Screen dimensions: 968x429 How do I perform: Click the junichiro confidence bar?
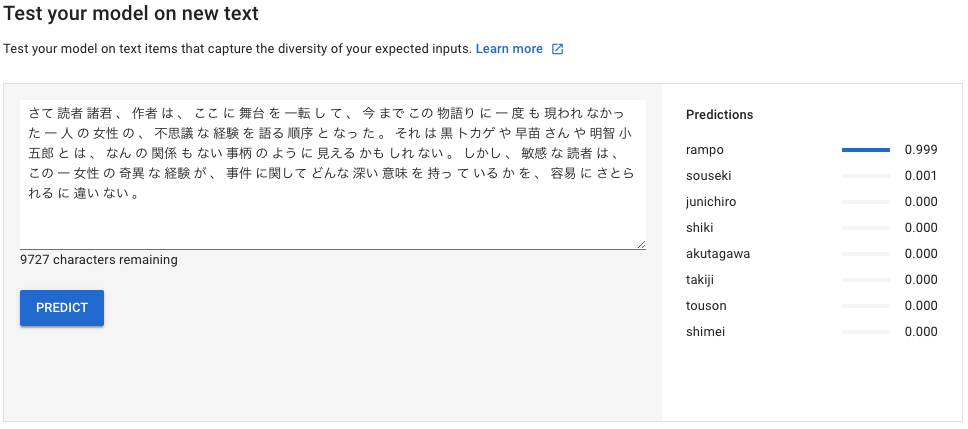[x=866, y=202]
